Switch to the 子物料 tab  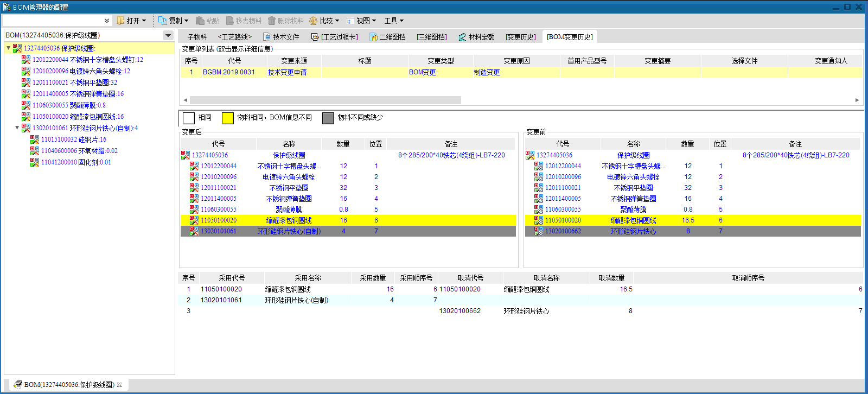click(197, 37)
